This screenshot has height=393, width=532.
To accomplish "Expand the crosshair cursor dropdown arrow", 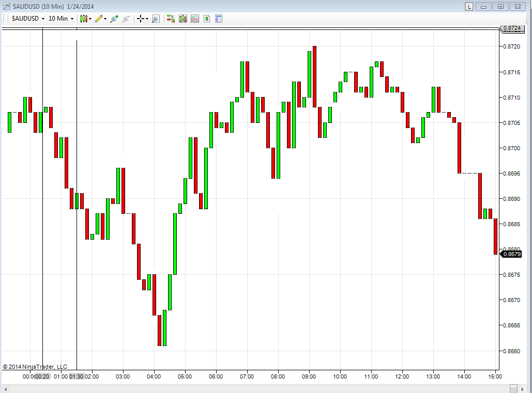I will tap(147, 19).
